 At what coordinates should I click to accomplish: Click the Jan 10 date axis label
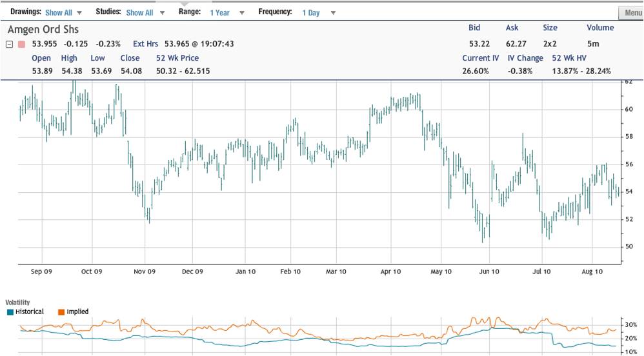tap(246, 272)
